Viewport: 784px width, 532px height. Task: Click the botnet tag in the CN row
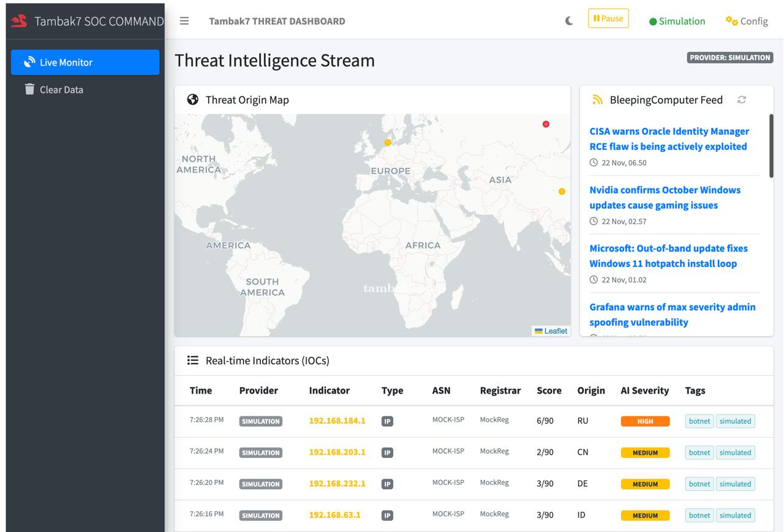pos(699,453)
